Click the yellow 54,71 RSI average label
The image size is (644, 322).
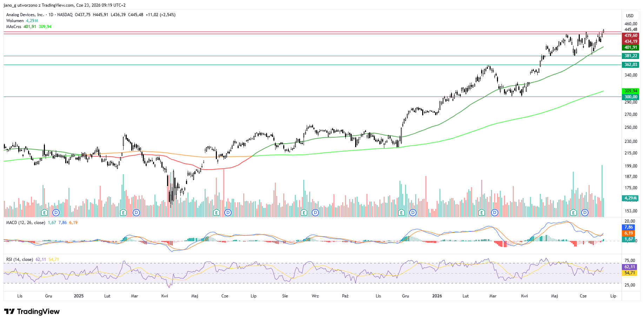(630, 273)
